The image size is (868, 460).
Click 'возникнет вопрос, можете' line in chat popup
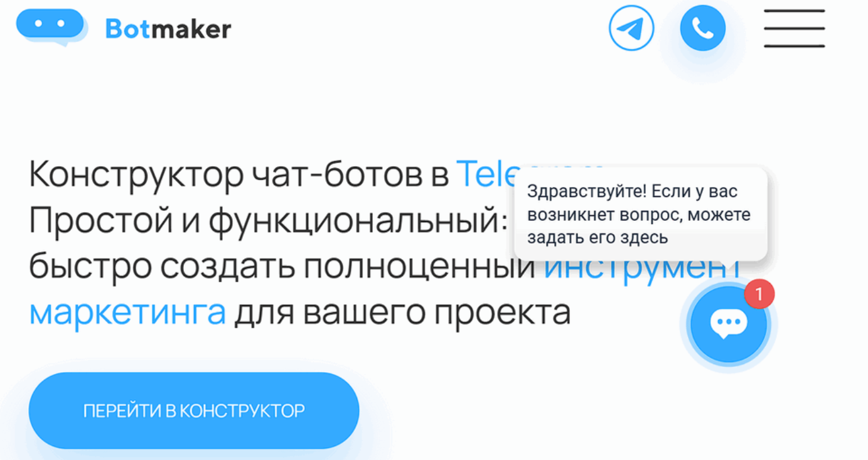tap(639, 215)
